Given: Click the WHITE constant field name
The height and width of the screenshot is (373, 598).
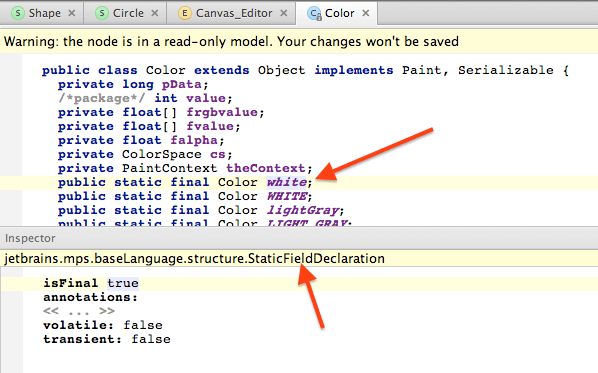Looking at the screenshot, I should 286,196.
